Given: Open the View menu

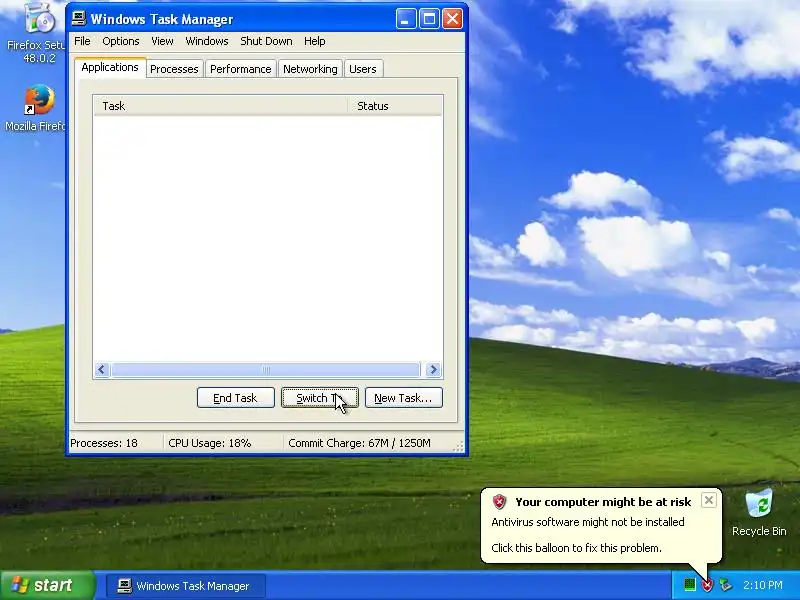Looking at the screenshot, I should tap(162, 41).
